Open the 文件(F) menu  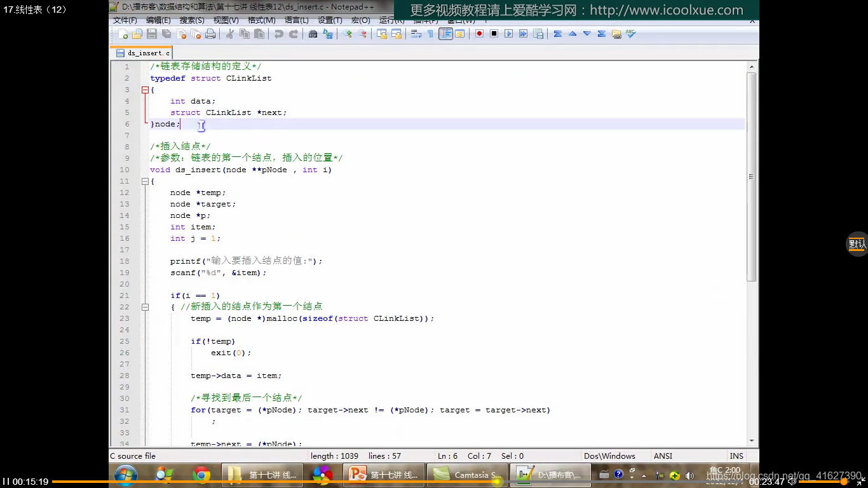(x=125, y=20)
